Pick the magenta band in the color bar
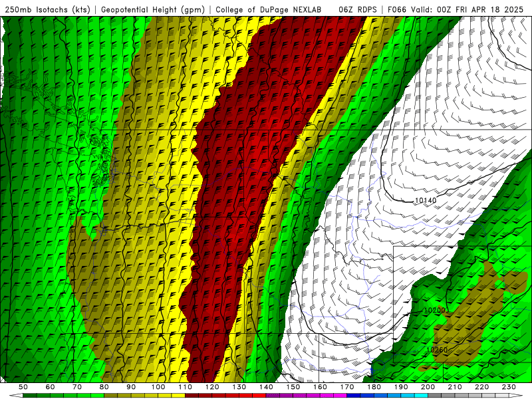This screenshot has height=399, width=532. click(x=340, y=395)
